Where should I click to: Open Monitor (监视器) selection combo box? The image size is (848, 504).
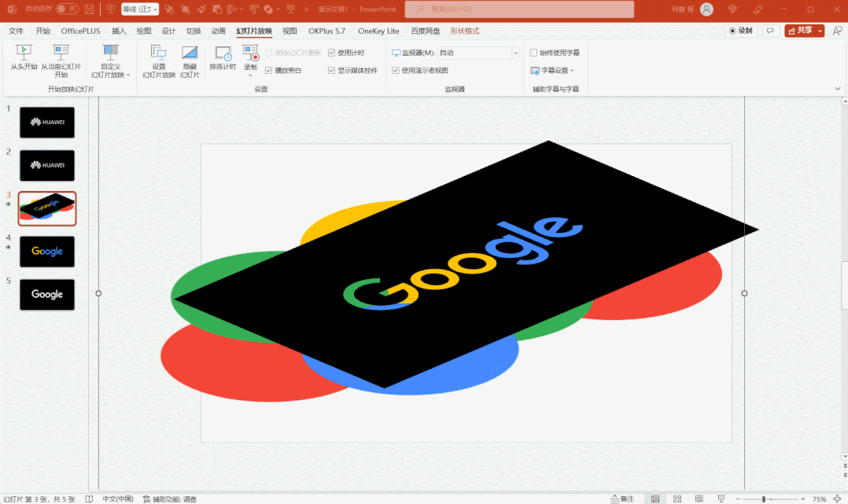pos(478,53)
